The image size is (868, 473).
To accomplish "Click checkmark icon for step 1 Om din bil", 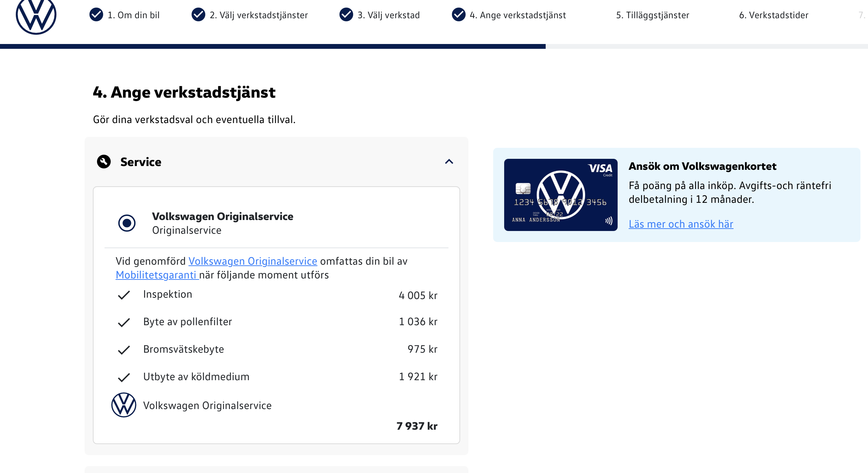I will 96,15.
